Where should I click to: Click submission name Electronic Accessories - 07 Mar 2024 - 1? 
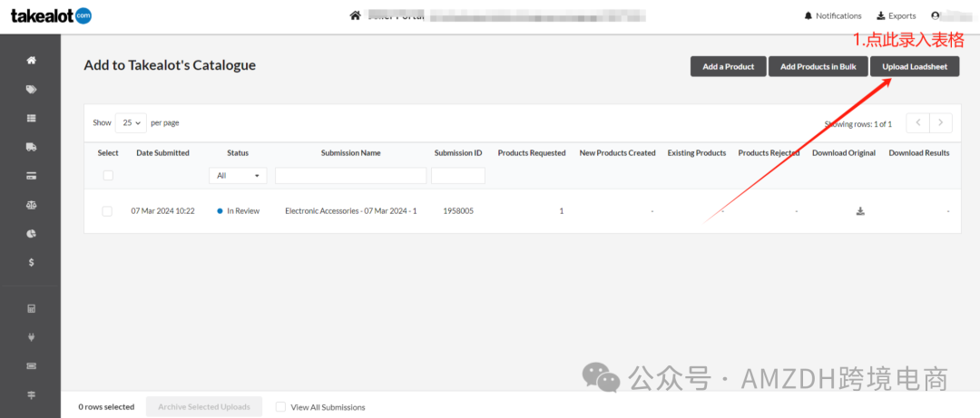click(x=350, y=211)
